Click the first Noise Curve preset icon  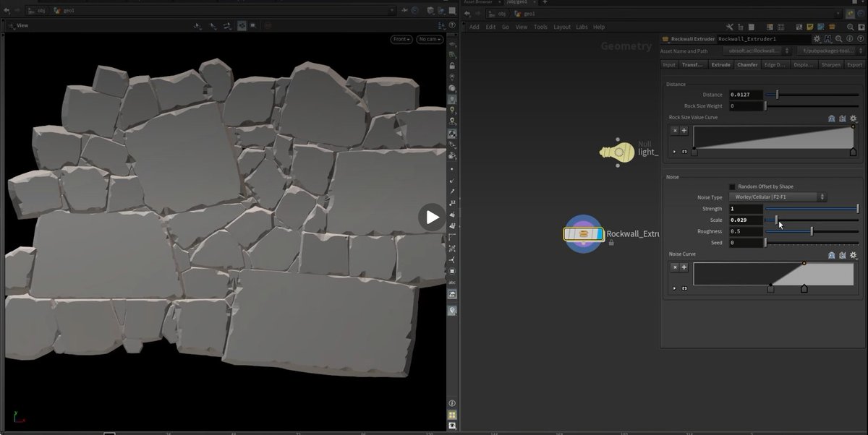[832, 255]
